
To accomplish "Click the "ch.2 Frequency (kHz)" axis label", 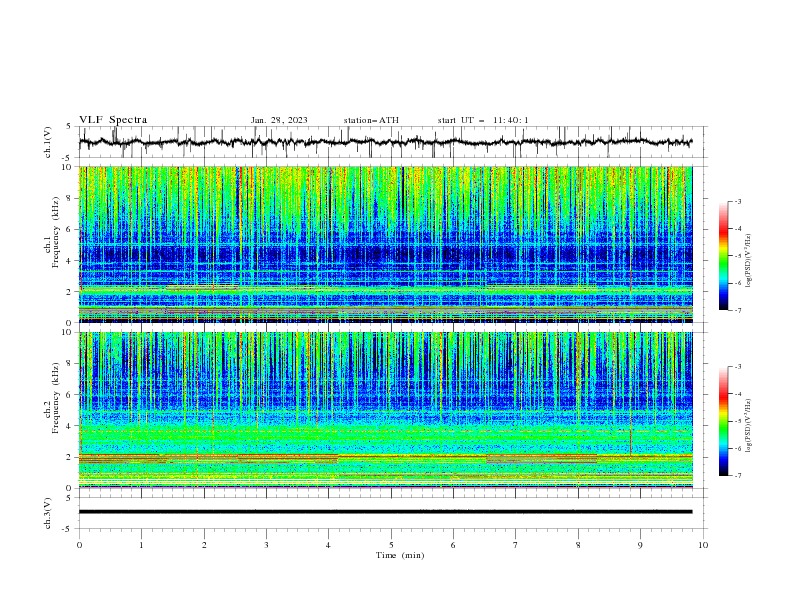I will [x=54, y=397].
